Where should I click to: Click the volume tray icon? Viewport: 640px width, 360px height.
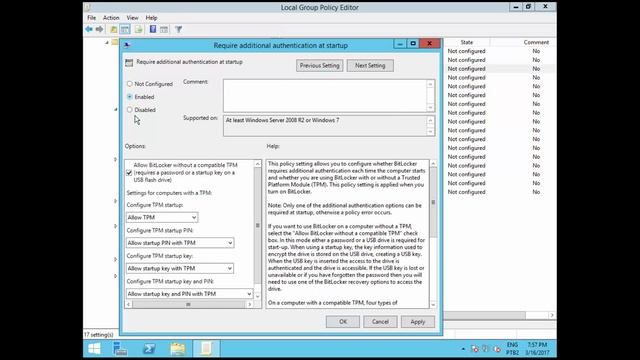coord(496,349)
